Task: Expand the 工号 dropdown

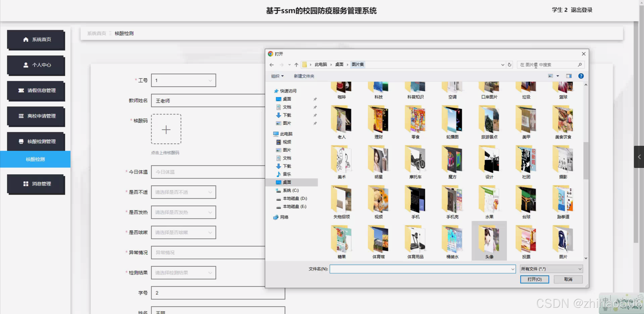Action: coord(183,80)
